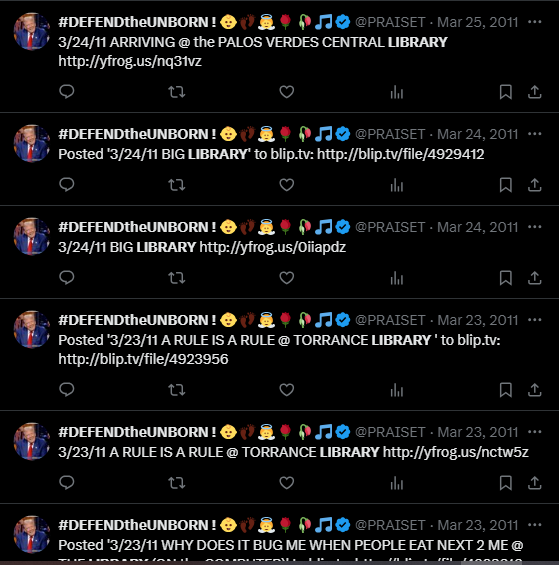Reply to the yfrog nctw5z Torrance tweet
The image size is (559, 565).
(67, 483)
